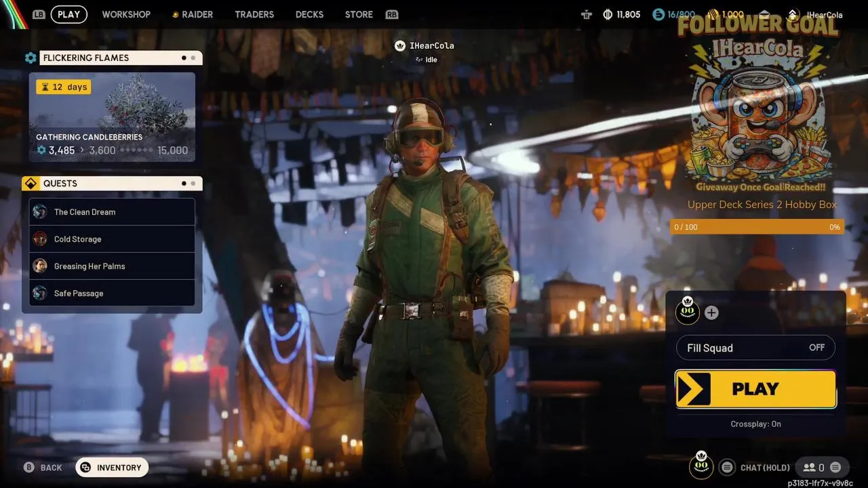Click the follower goal 0/100 progress bar
This screenshot has height=488, width=868.
[x=757, y=227]
